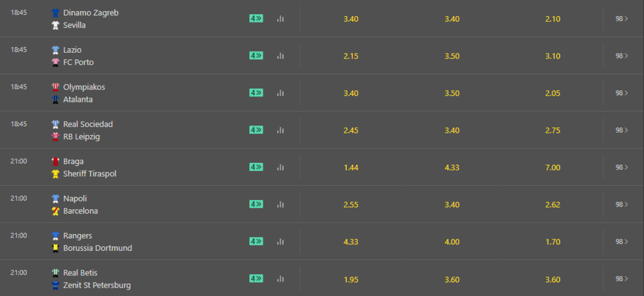Select home win odds 2.15 for Lazio

(x=351, y=56)
